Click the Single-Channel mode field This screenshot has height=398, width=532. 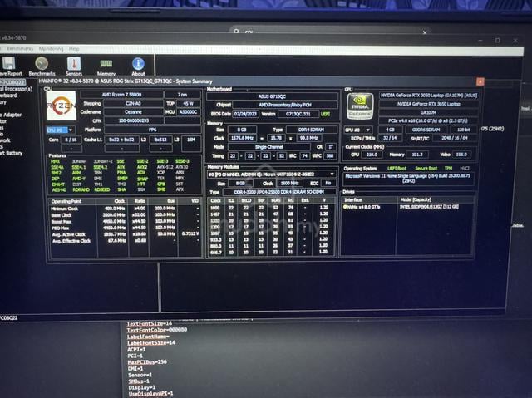(x=269, y=147)
